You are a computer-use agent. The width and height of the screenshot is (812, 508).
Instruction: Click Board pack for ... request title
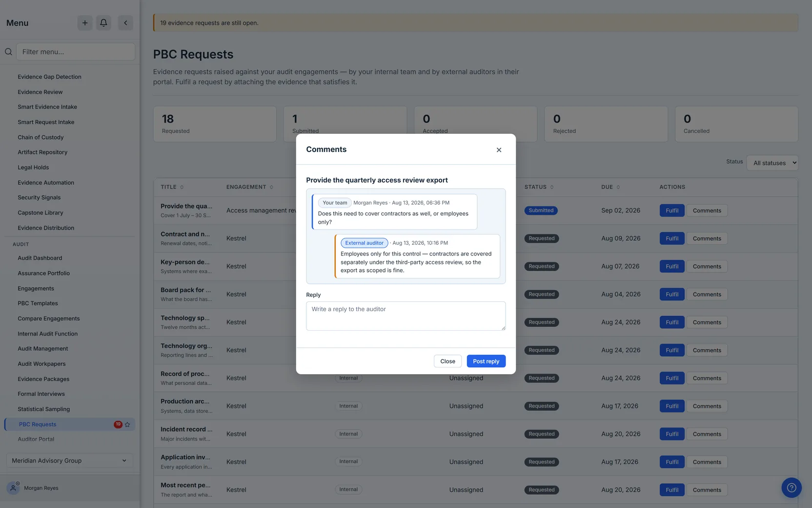coord(186,290)
